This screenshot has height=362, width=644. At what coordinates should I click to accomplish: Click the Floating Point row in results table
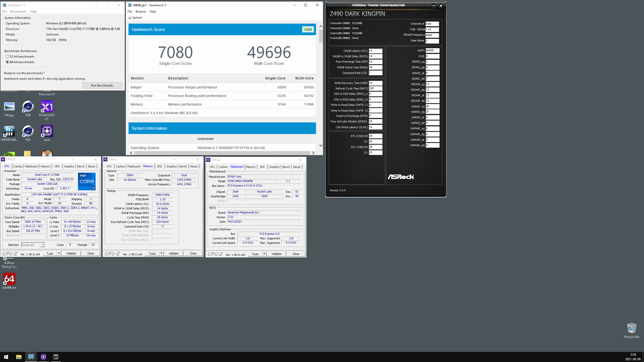pyautogui.click(x=222, y=96)
